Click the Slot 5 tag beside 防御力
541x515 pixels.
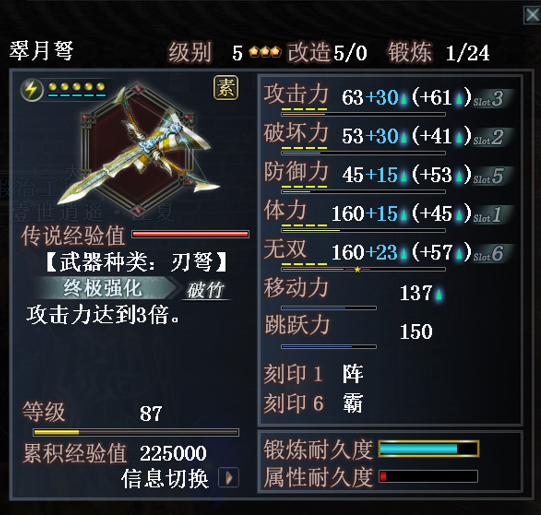(x=493, y=176)
